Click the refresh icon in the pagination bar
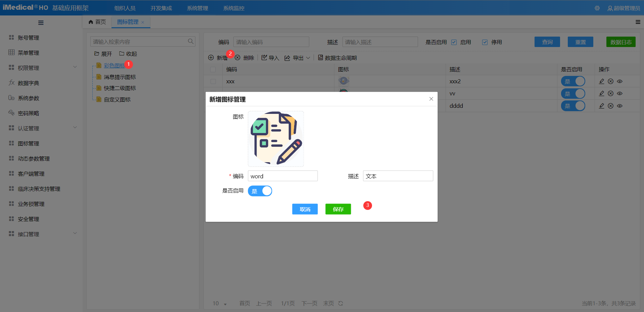Image resolution: width=644 pixels, height=312 pixels. pos(340,303)
